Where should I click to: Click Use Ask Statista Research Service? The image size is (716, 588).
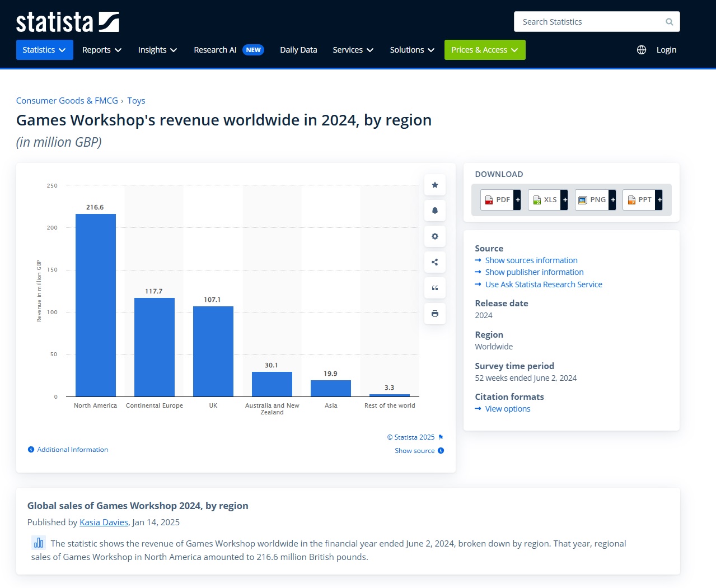544,284
